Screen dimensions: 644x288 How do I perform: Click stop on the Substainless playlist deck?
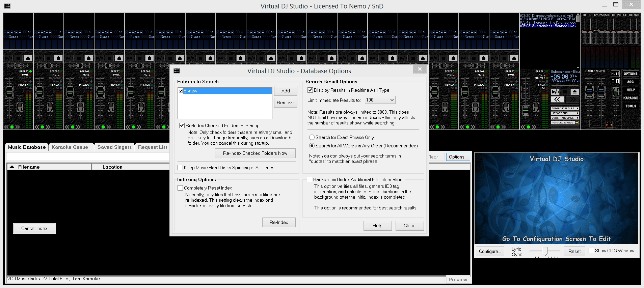(x=565, y=92)
